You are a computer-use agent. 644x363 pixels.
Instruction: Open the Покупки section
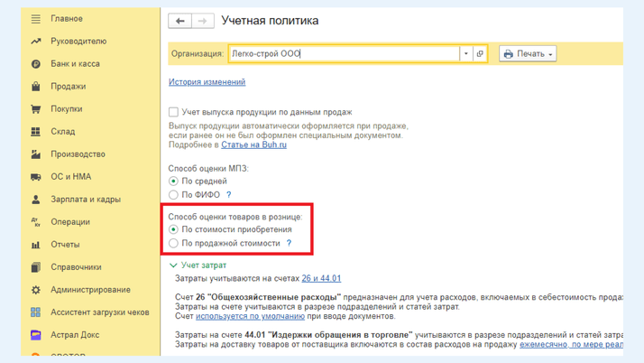[x=67, y=109]
